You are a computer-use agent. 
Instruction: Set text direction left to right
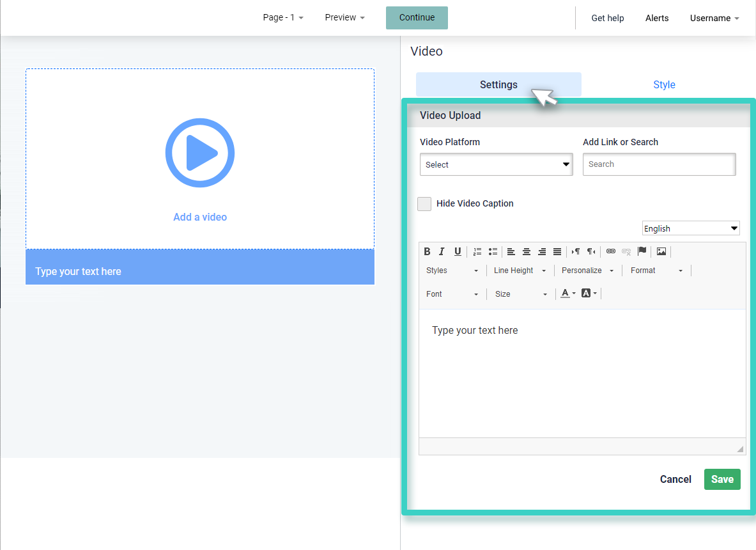(x=576, y=251)
